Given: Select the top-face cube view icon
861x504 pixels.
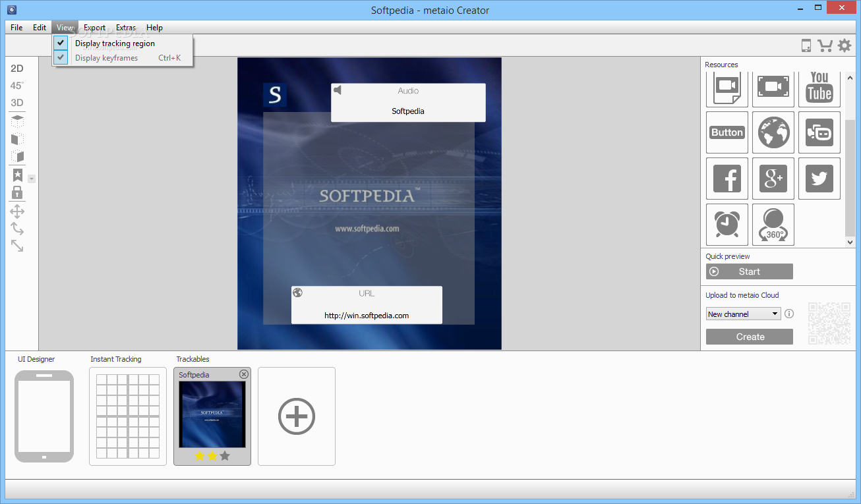Looking at the screenshot, I should (x=17, y=121).
